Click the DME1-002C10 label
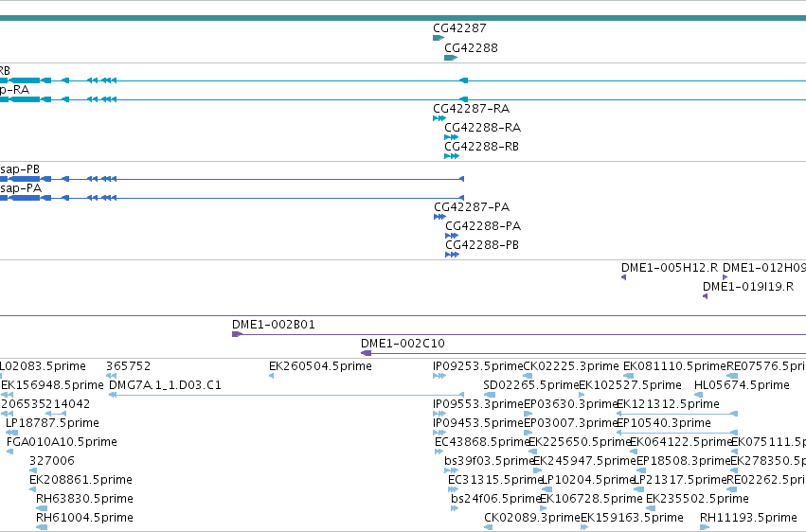806x532 pixels. pyautogui.click(x=403, y=344)
